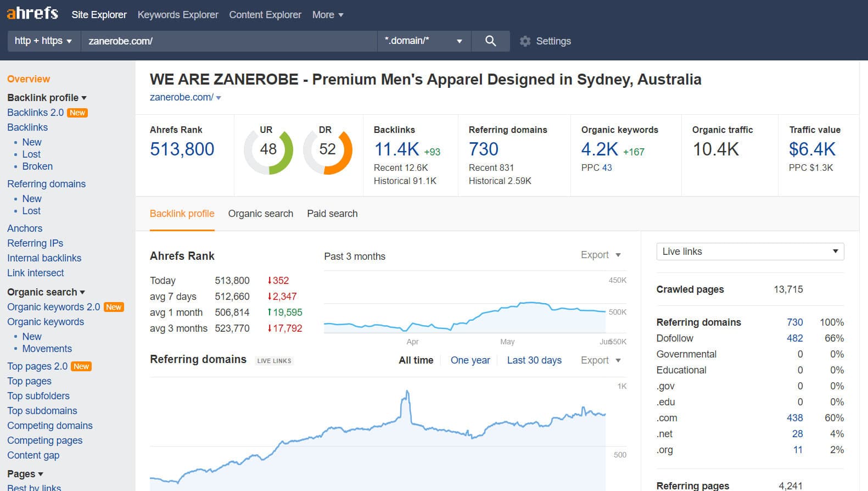The width and height of the screenshot is (868, 491).
Task: Open Movements under Organic keywords
Action: 47,349
